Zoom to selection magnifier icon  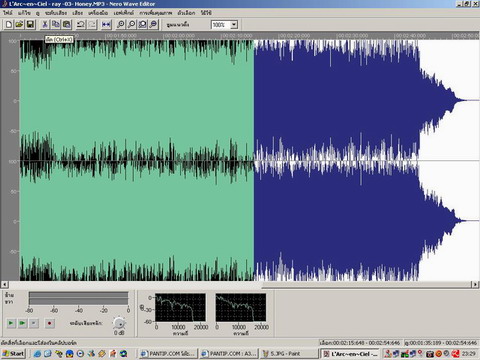tap(143, 24)
